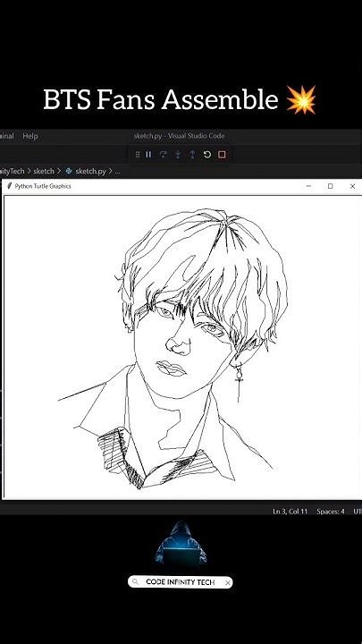
Task: Open the partially visible Terminal menu
Action: click(x=6, y=136)
